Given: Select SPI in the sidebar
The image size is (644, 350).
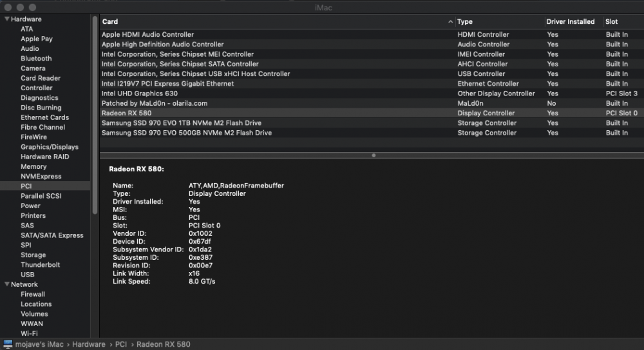Looking at the screenshot, I should pos(26,245).
